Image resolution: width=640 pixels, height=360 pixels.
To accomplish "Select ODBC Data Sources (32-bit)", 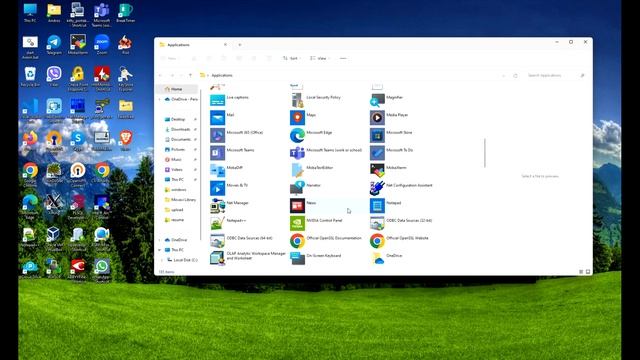I will click(401, 223).
